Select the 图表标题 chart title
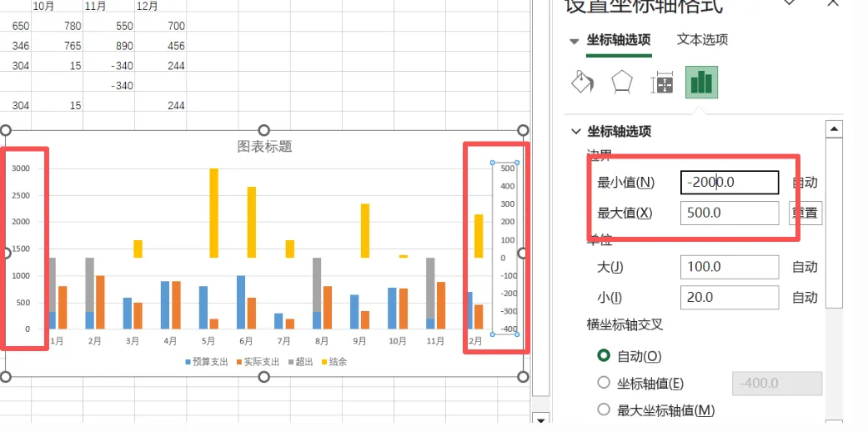The width and height of the screenshot is (868, 432). tap(264, 147)
